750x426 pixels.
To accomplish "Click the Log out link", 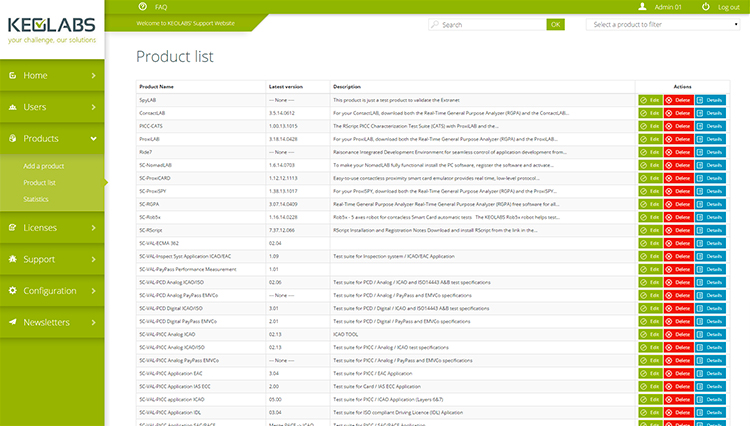I will tap(728, 7).
